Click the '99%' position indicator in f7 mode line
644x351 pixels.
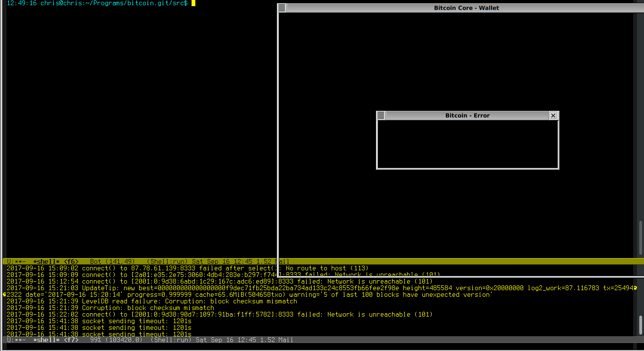tap(95, 340)
